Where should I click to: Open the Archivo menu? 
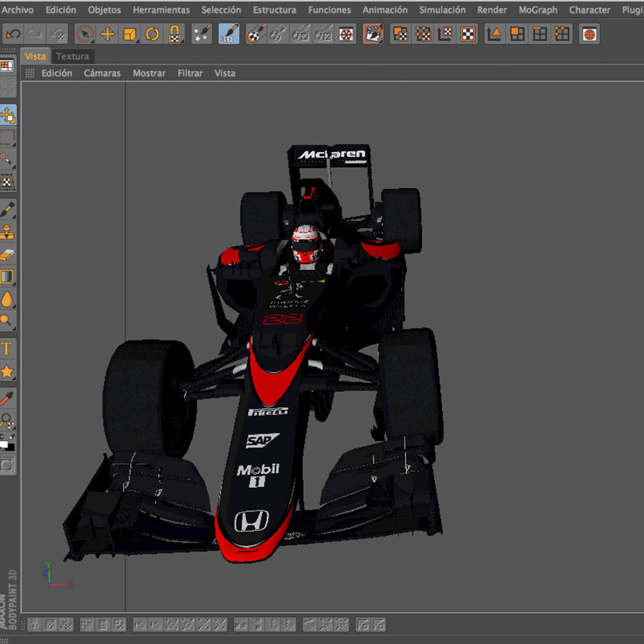click(18, 10)
